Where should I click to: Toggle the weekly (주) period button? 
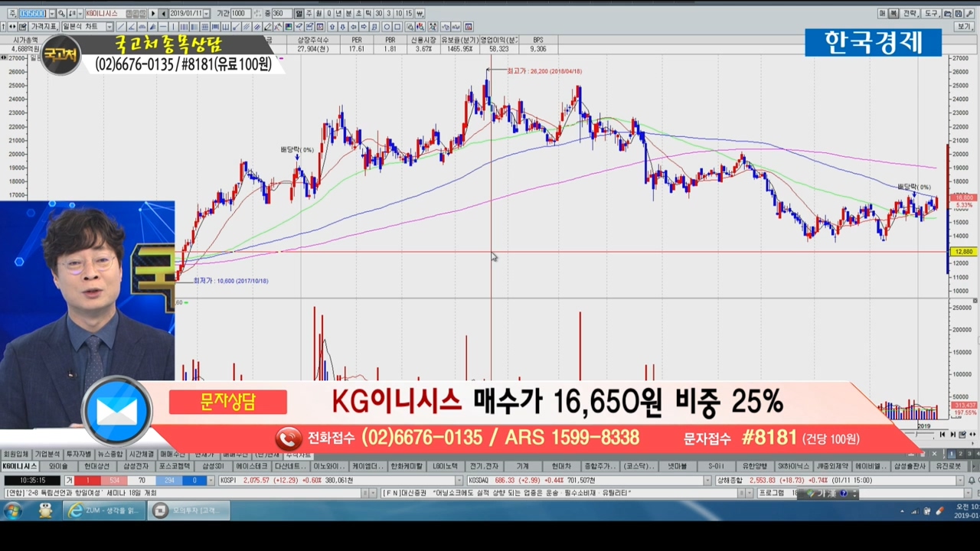coord(309,14)
